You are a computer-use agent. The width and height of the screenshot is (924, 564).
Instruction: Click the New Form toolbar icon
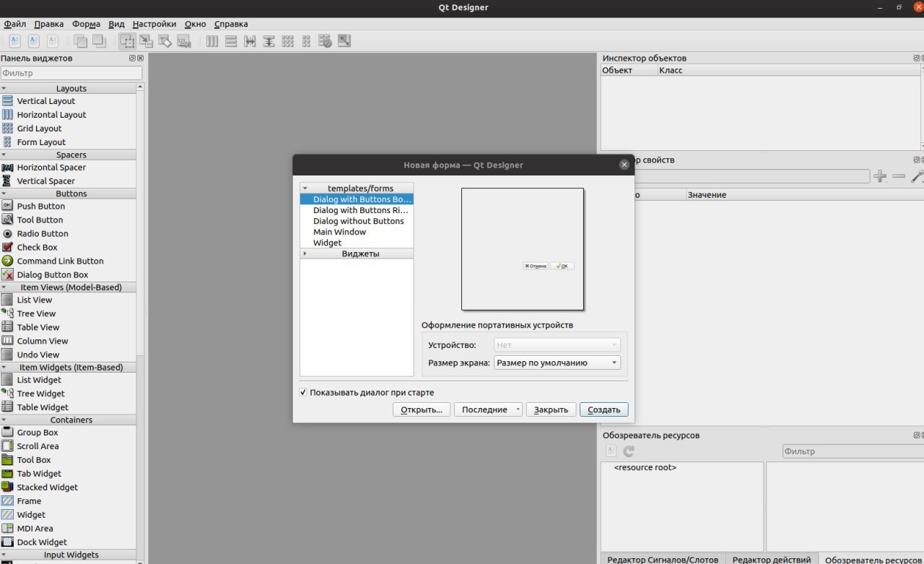point(14,41)
